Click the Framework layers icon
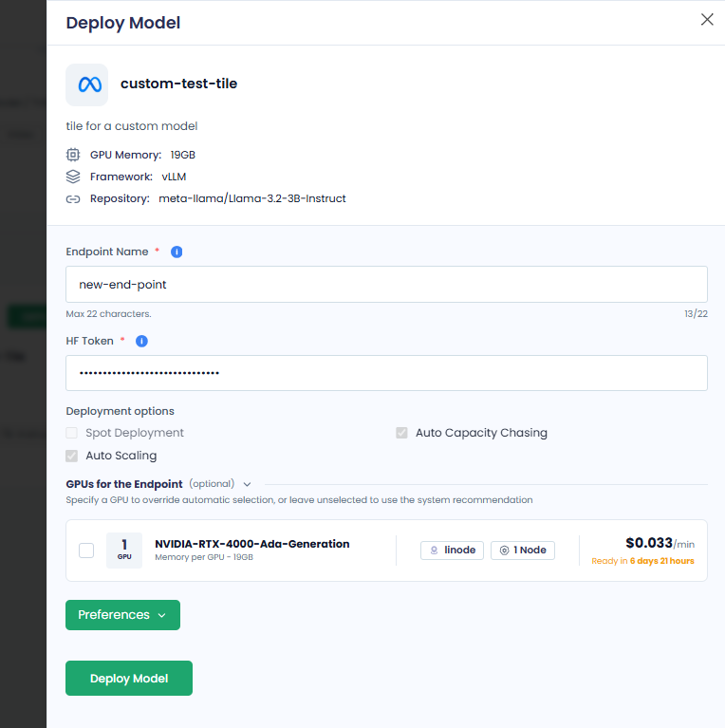 click(x=73, y=177)
